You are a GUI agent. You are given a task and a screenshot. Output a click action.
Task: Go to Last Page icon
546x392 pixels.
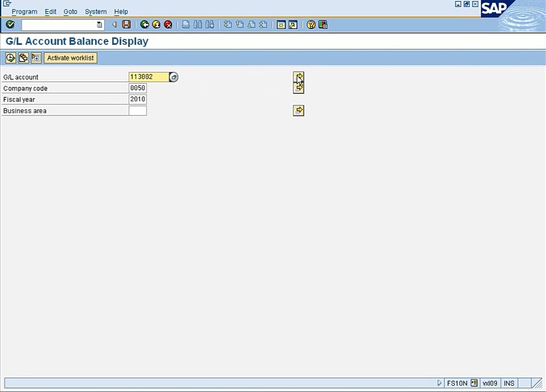point(263,24)
